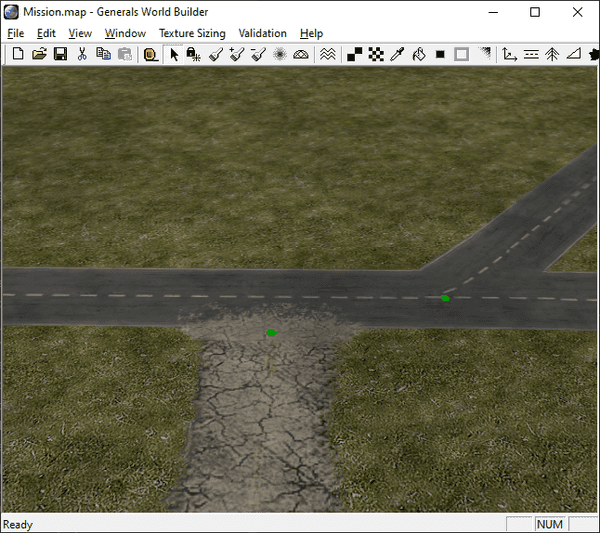The image size is (600, 533).
Task: Select the two-square single tile tool
Action: click(354, 54)
